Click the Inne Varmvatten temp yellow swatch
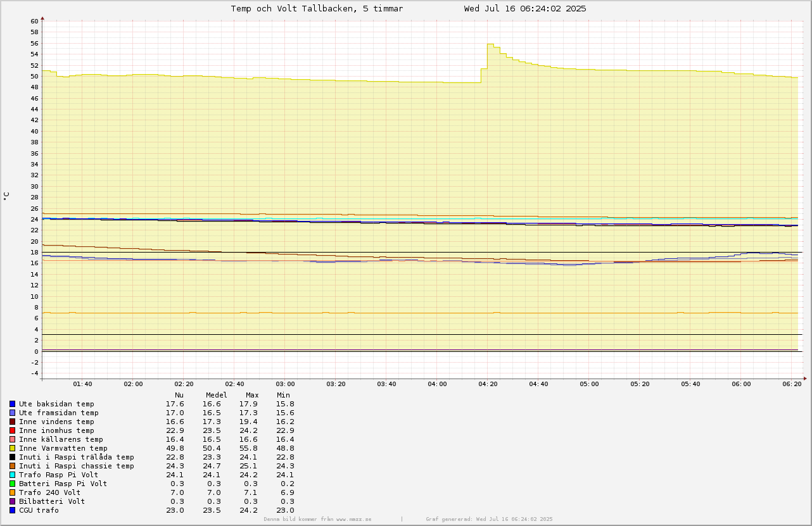This screenshot has width=812, height=526. [12, 448]
